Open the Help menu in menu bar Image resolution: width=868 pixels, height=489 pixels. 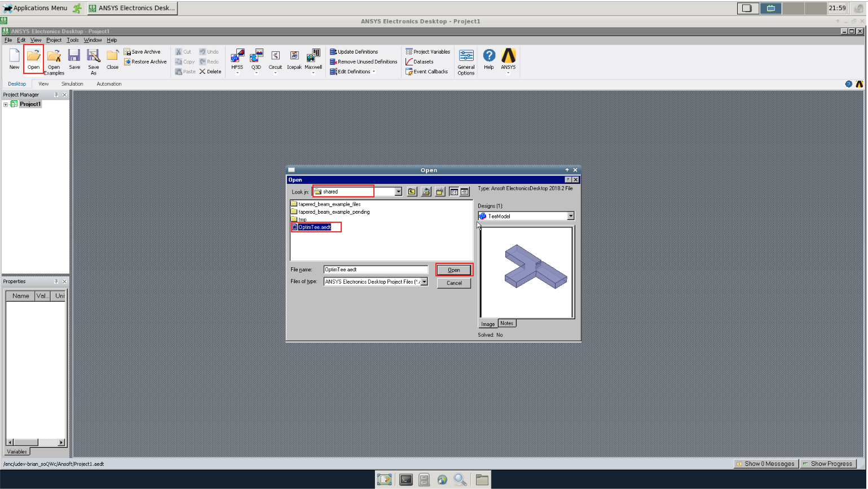(x=112, y=40)
